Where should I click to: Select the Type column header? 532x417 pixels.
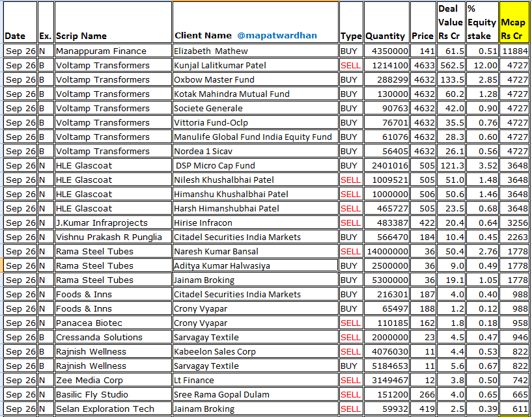[351, 22]
